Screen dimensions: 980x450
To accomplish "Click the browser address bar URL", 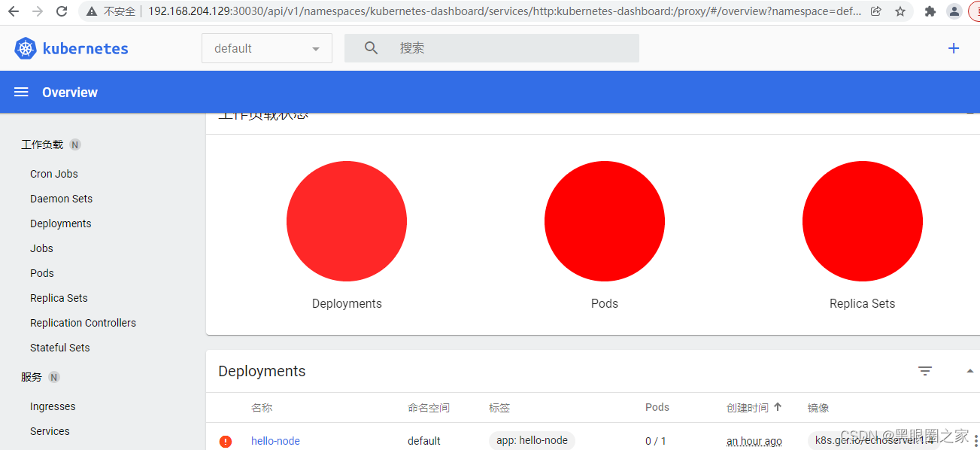I will coord(505,11).
